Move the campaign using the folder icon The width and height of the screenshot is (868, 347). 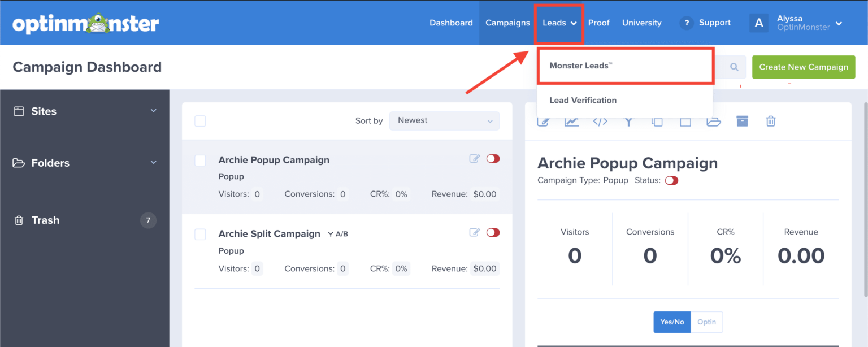[x=714, y=121]
